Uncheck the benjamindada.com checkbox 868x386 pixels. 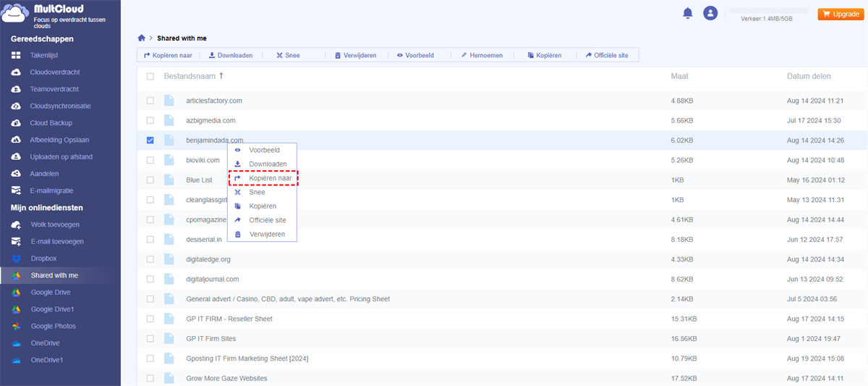(150, 140)
